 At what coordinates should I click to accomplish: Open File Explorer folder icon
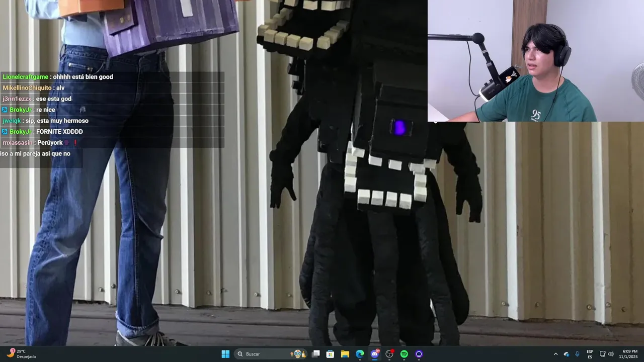345,354
